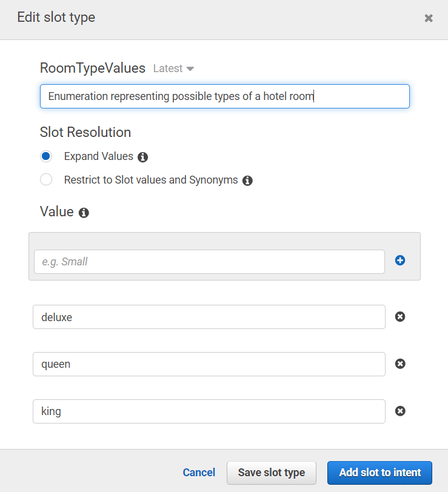Cancel editing the slot type

click(199, 473)
